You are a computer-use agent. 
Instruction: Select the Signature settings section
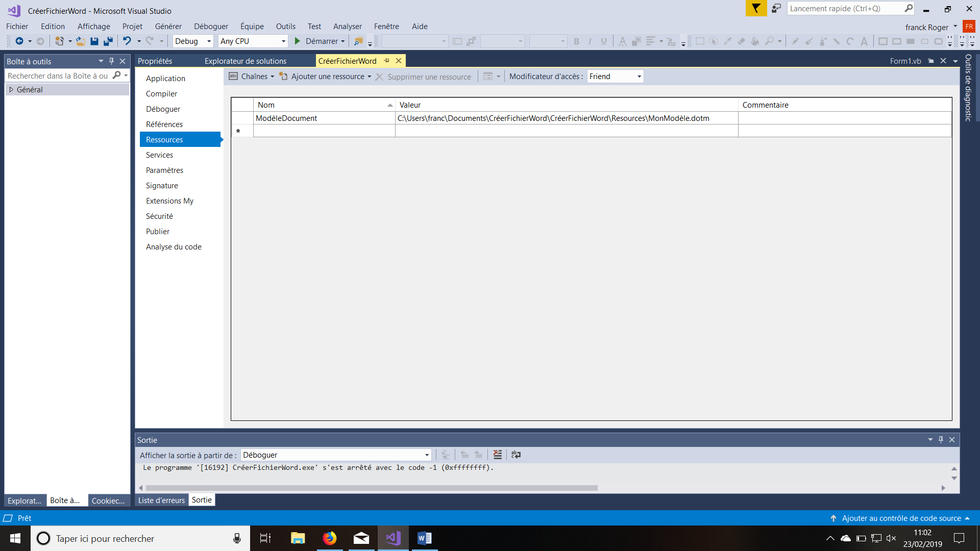tap(161, 185)
